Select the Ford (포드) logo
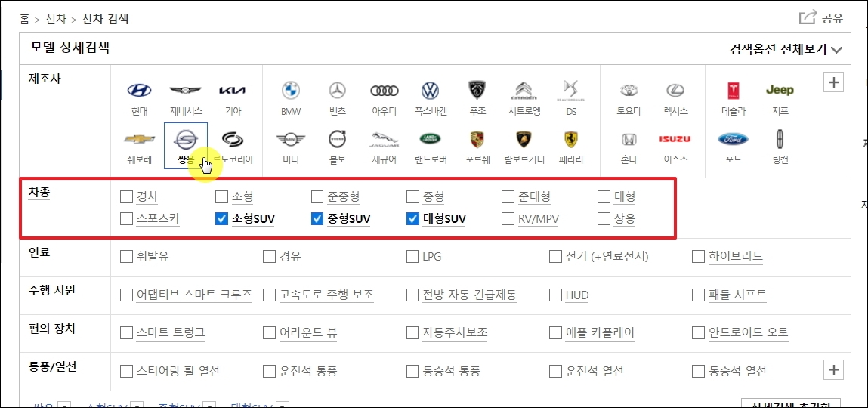This screenshot has height=408, width=868. point(734,139)
